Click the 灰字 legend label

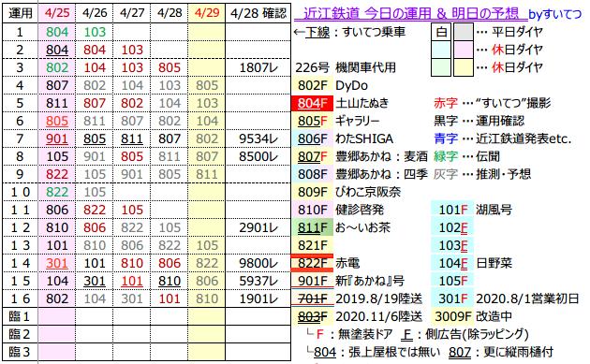click(446, 174)
